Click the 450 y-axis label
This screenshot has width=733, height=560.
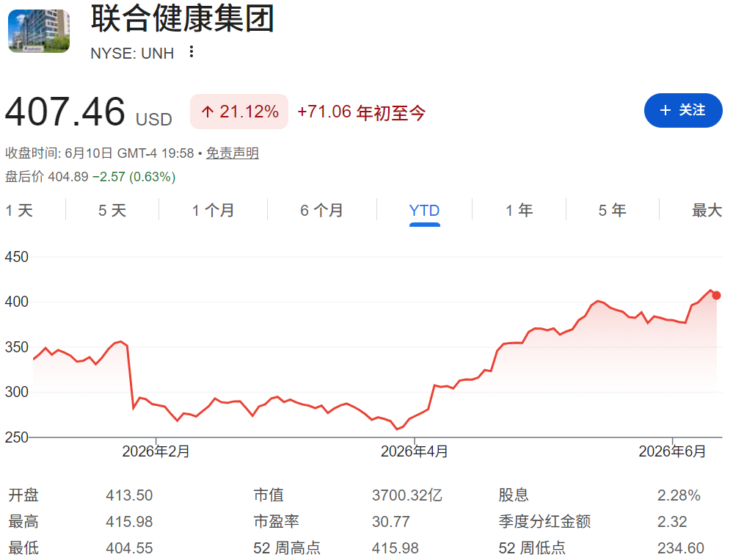pos(16,257)
